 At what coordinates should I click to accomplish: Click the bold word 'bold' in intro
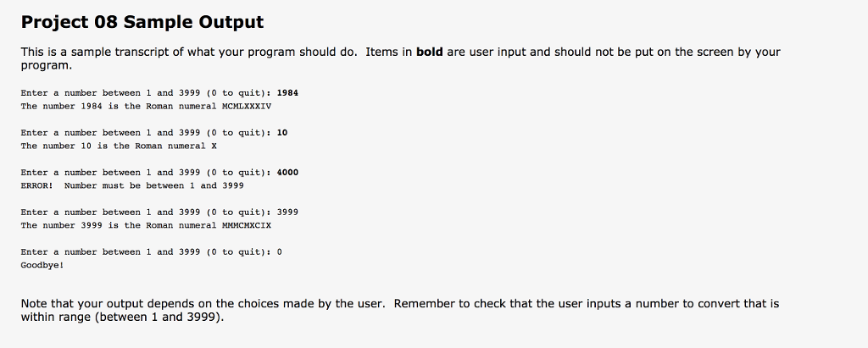point(430,52)
